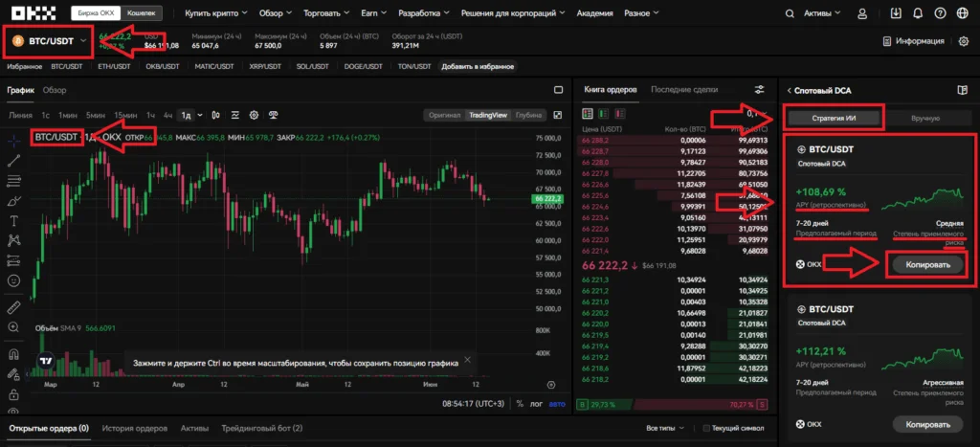Show asks-only order book view
Screen dimensions: 980x447
(x=620, y=114)
